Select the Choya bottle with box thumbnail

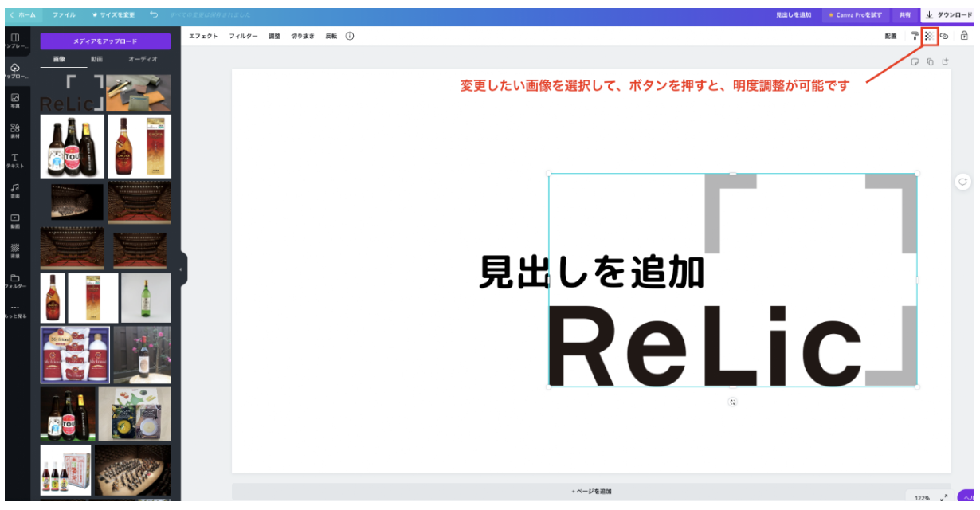[139, 146]
